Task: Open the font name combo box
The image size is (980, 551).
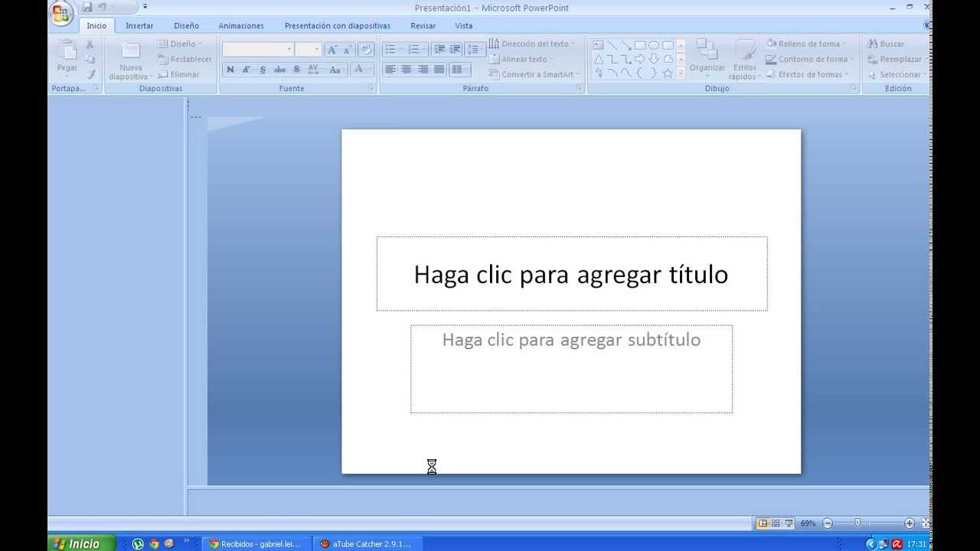Action: (x=258, y=49)
